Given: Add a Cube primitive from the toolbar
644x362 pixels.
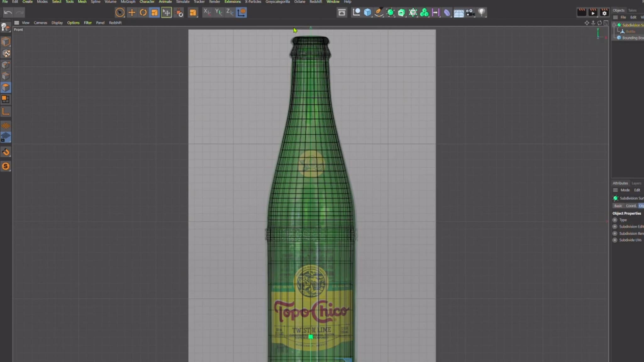Looking at the screenshot, I should pos(367,13).
